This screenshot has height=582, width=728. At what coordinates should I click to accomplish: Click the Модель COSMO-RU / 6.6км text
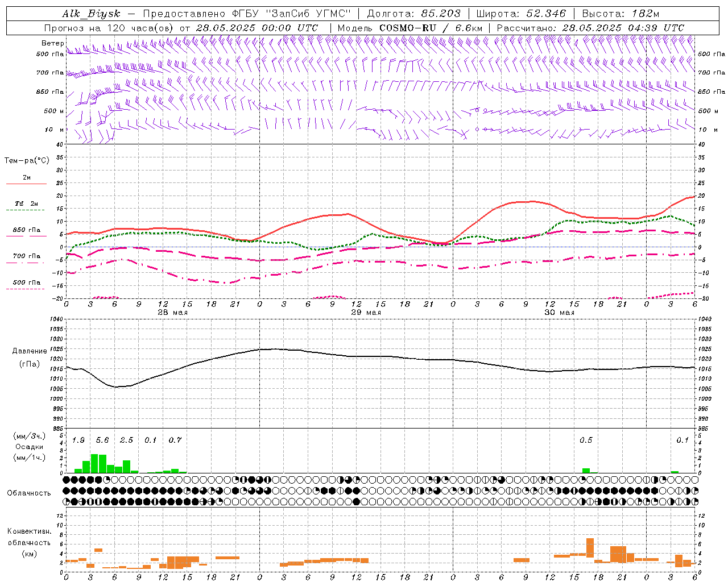point(410,28)
